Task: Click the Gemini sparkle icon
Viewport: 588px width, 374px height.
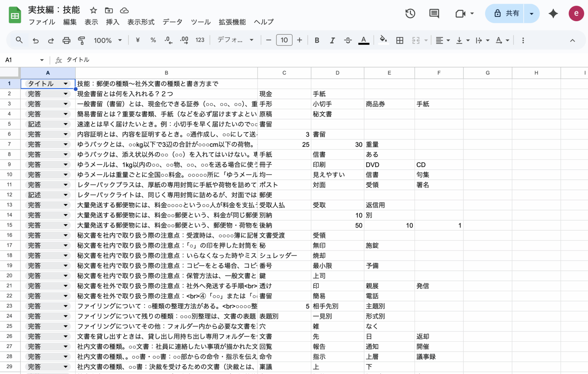Action: (x=553, y=14)
